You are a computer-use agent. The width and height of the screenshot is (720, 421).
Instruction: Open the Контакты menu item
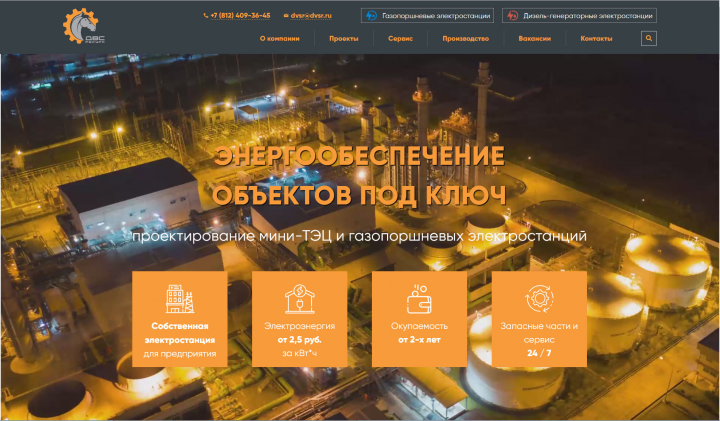596,39
